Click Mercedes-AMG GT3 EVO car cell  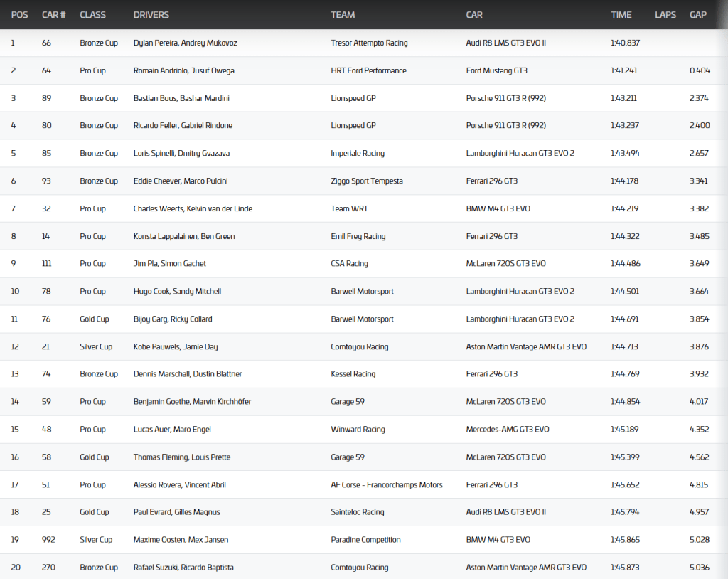pos(508,430)
